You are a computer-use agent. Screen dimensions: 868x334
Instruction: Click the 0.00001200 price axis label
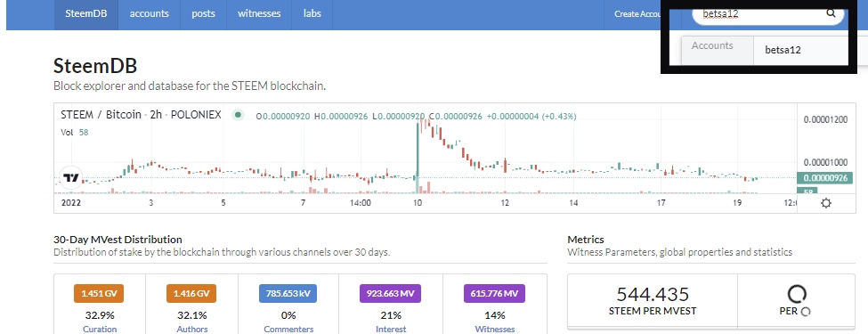point(824,119)
